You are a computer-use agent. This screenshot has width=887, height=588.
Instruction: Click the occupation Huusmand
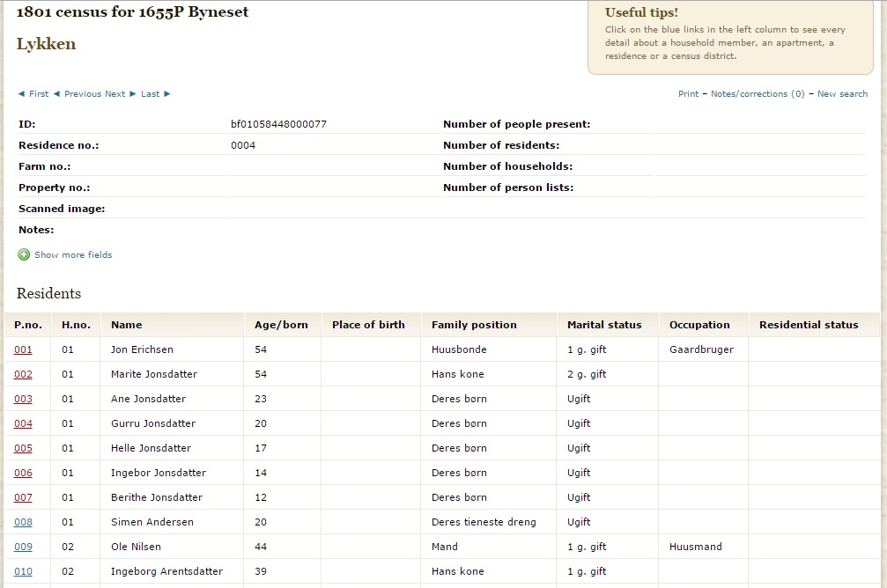click(696, 547)
